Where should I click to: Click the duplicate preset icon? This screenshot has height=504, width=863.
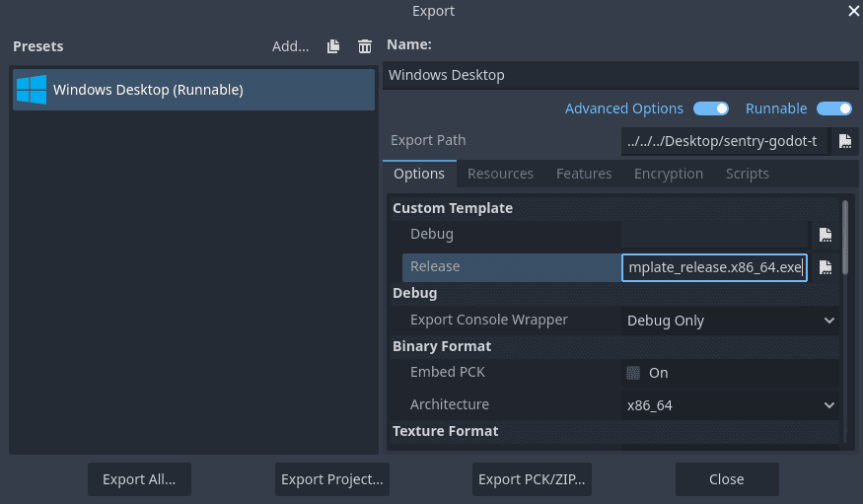[x=333, y=46]
